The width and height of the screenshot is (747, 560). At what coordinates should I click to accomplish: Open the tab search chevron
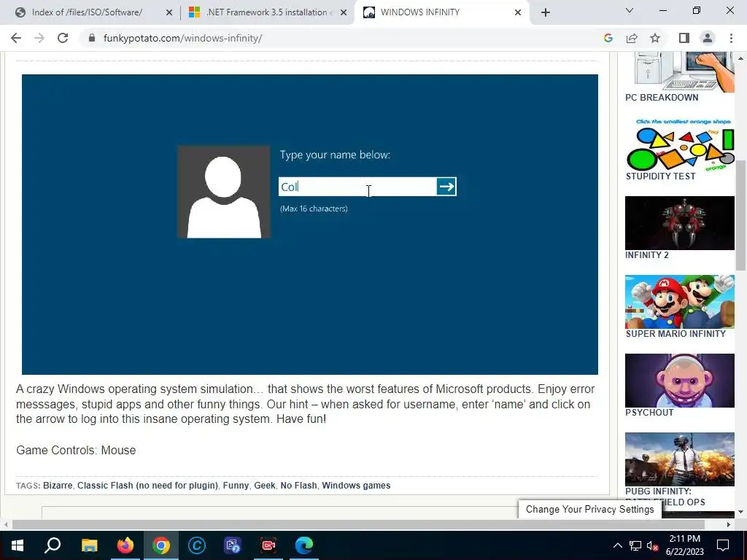click(x=630, y=10)
